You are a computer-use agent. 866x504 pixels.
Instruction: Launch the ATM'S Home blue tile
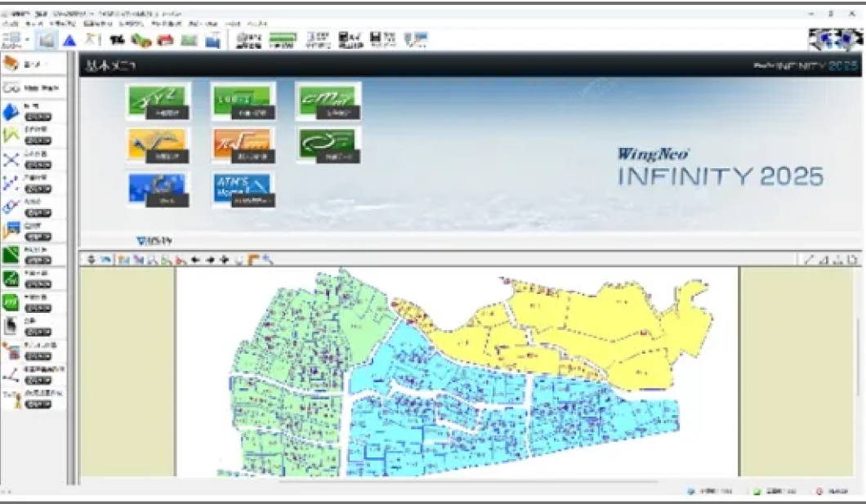coord(243,190)
